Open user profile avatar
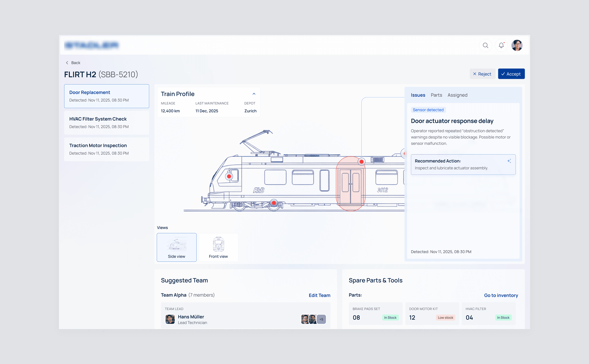Screen dimensions: 589x364 pos(517,45)
